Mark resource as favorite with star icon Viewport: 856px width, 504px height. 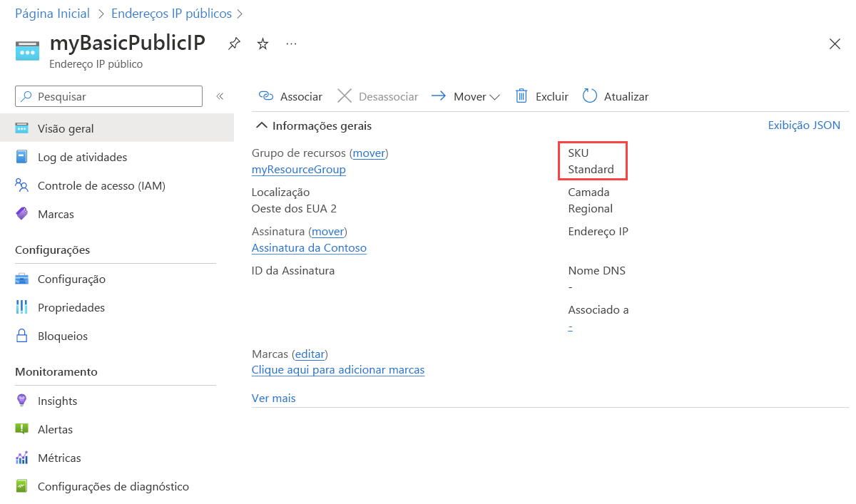click(x=263, y=44)
